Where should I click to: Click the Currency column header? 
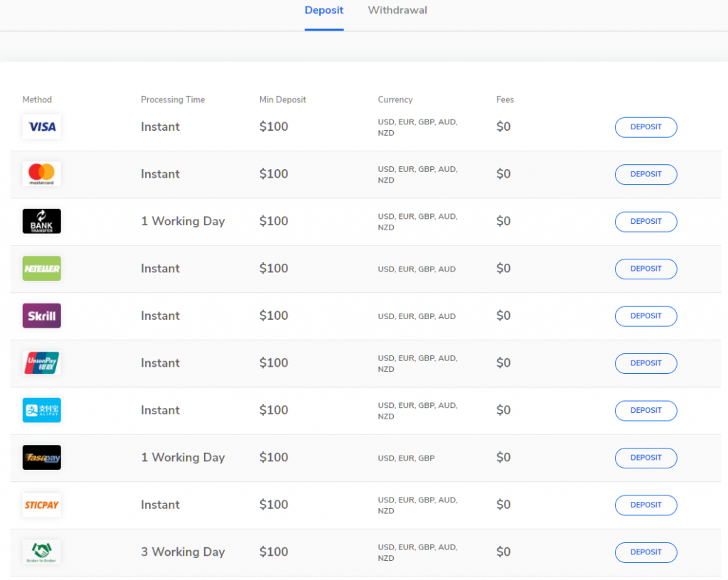point(395,100)
